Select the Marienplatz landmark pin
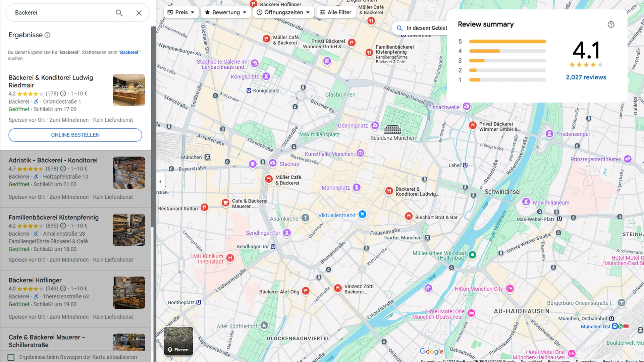This screenshot has height=362, width=644. (357, 187)
